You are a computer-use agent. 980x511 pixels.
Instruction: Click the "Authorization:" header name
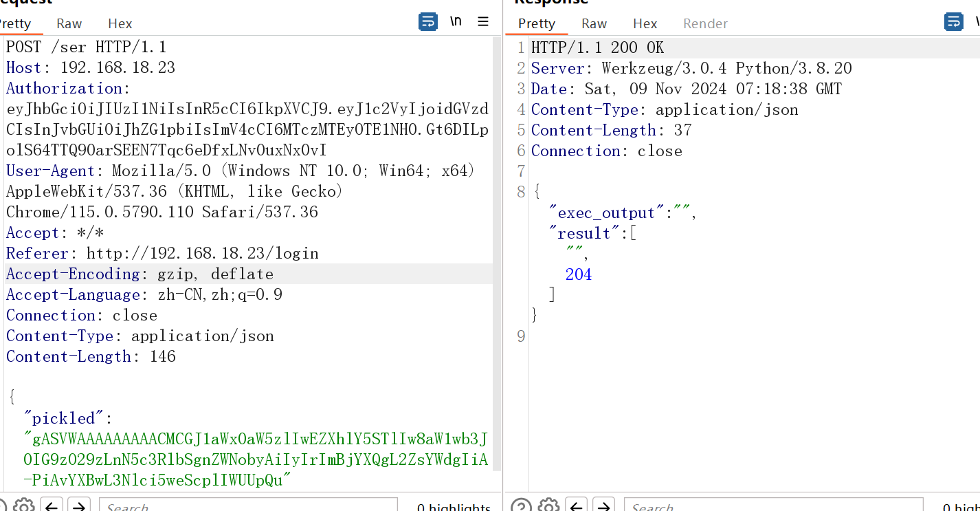point(68,88)
